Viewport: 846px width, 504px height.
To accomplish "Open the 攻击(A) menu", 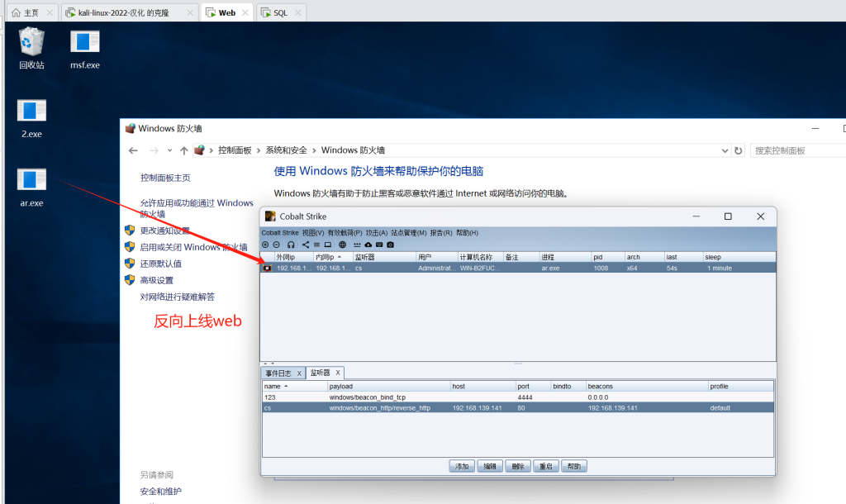I will pos(377,233).
